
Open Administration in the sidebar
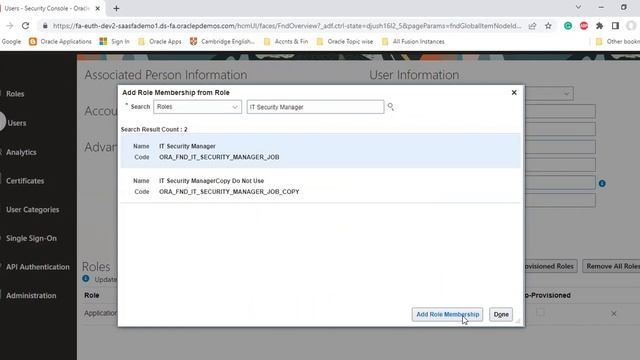pyautogui.click(x=31, y=296)
